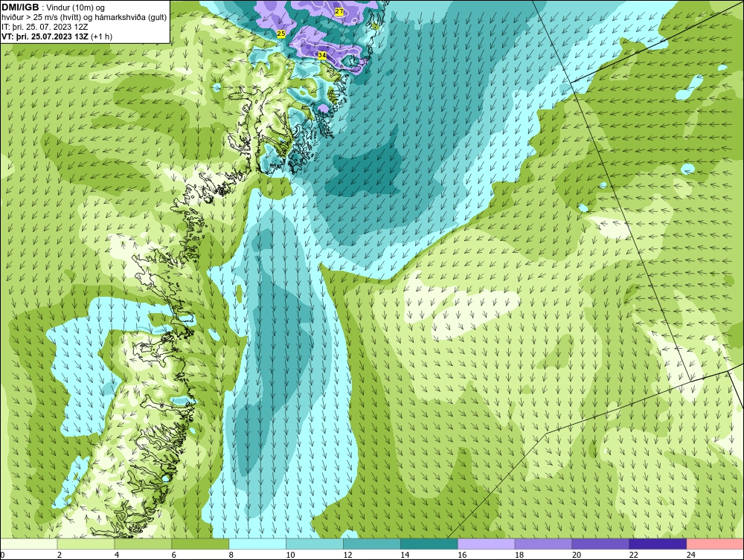744x560 pixels.
Task: Click the yellow gust marker labeled 34
Action: (x=322, y=55)
